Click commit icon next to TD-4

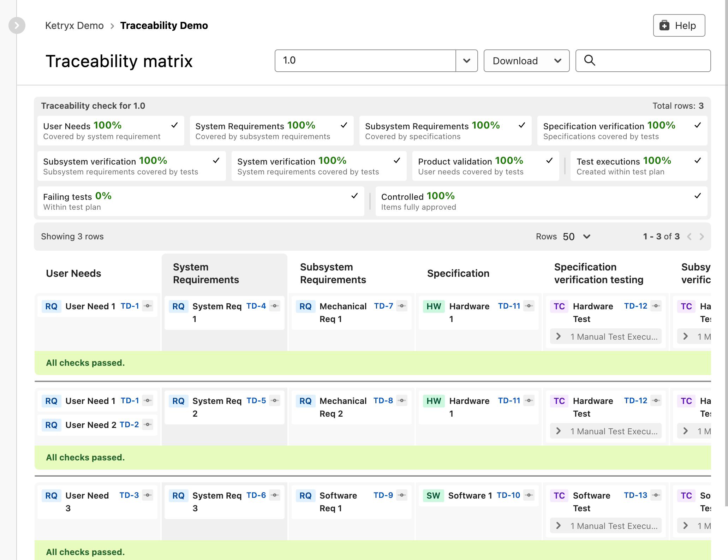[x=275, y=306]
